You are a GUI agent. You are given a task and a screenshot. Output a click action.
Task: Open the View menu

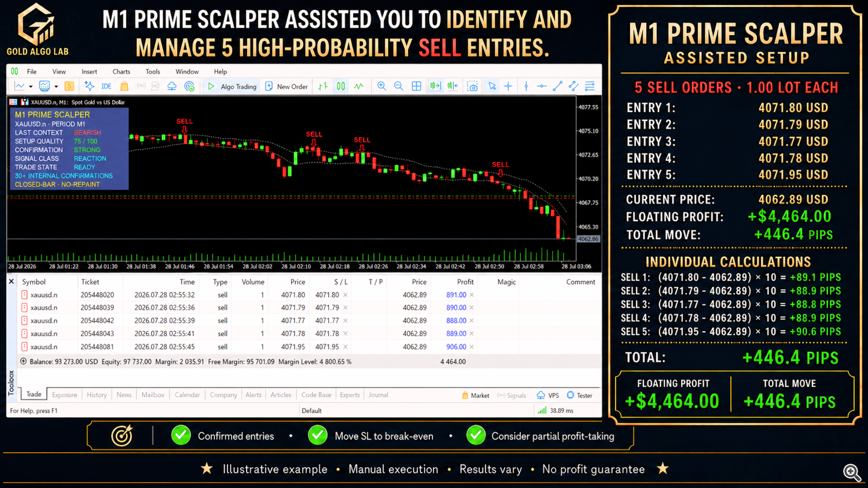[59, 72]
